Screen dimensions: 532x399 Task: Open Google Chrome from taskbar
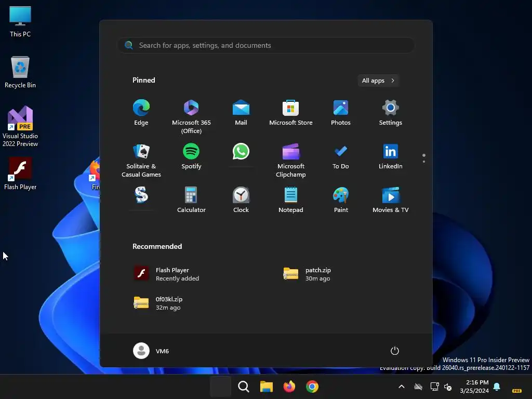click(312, 387)
